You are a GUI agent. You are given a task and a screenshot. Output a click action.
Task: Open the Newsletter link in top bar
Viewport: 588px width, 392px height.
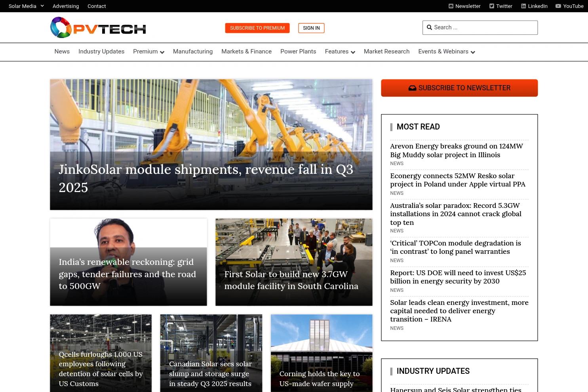tap(468, 6)
